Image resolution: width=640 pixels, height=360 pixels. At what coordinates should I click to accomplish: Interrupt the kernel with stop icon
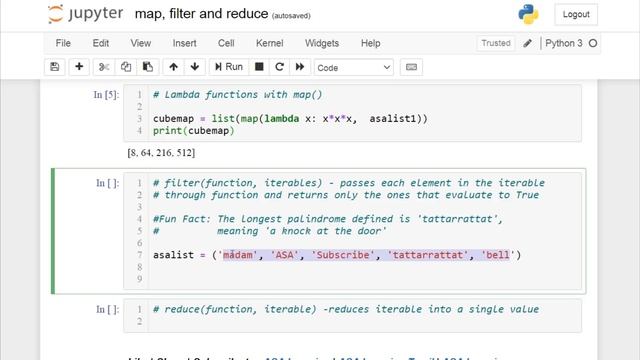[x=259, y=67]
